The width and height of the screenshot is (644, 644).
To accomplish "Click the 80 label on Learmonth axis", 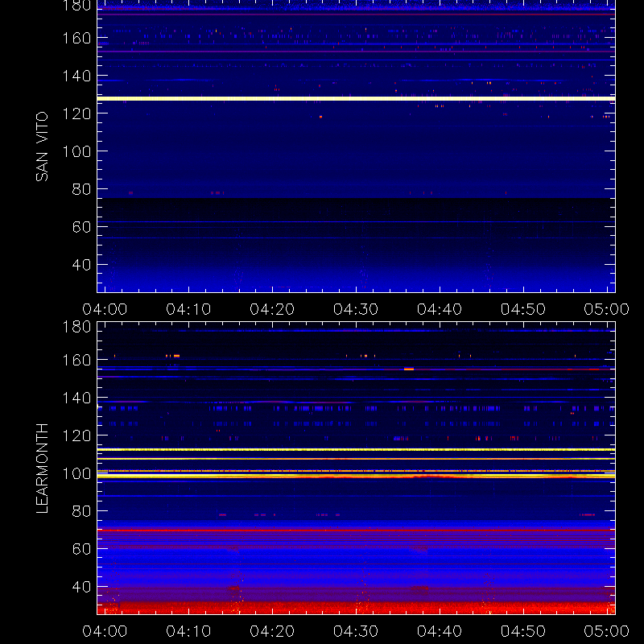I will point(81,511).
